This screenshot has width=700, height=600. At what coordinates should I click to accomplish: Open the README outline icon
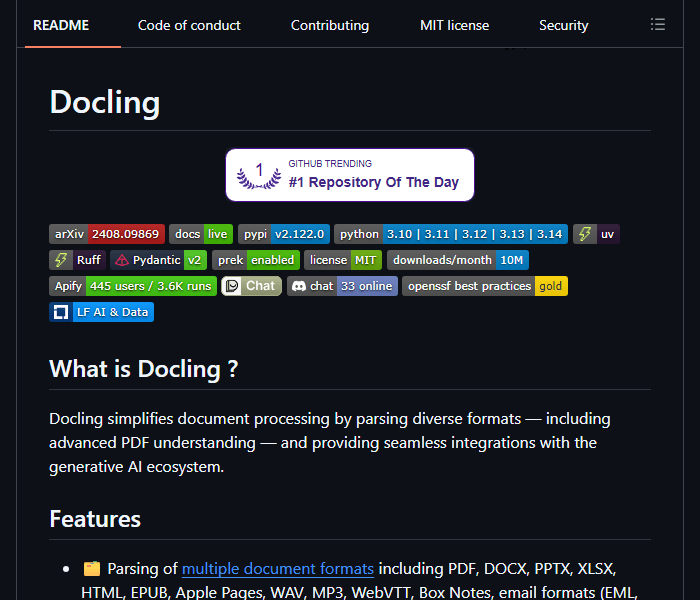pos(658,25)
